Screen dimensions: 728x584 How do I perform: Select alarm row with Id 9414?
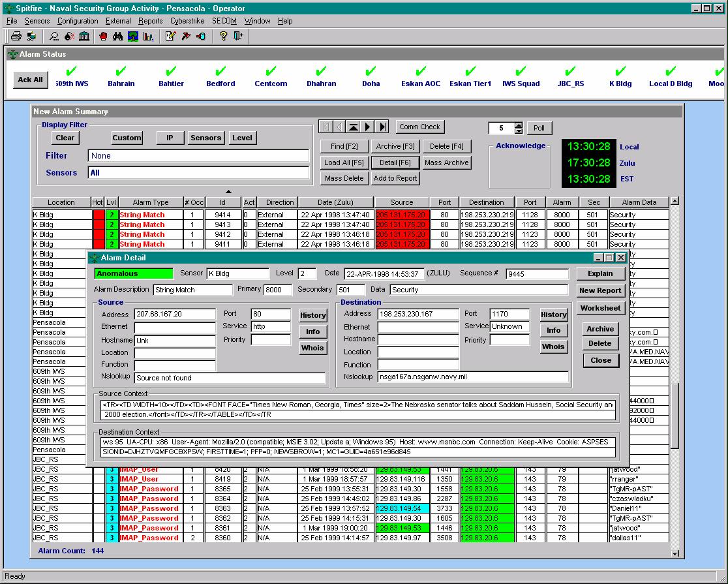[350, 215]
